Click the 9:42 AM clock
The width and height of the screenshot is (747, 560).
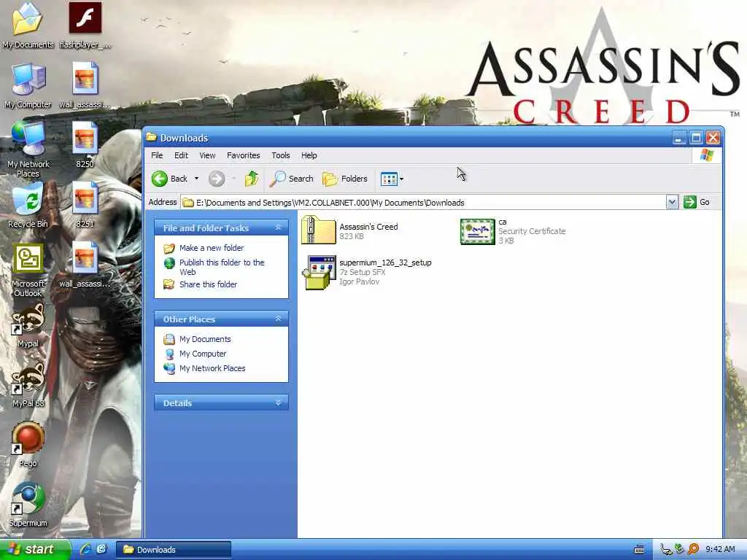pyautogui.click(x=720, y=550)
